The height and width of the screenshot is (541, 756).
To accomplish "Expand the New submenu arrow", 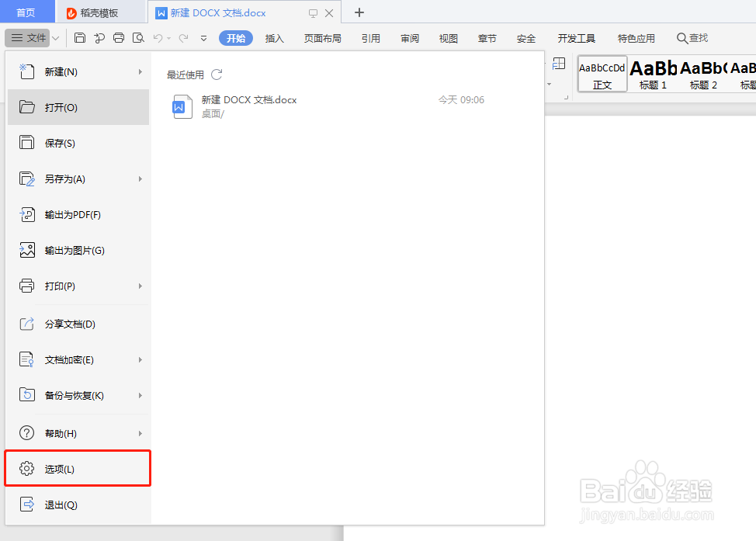I will pos(140,72).
